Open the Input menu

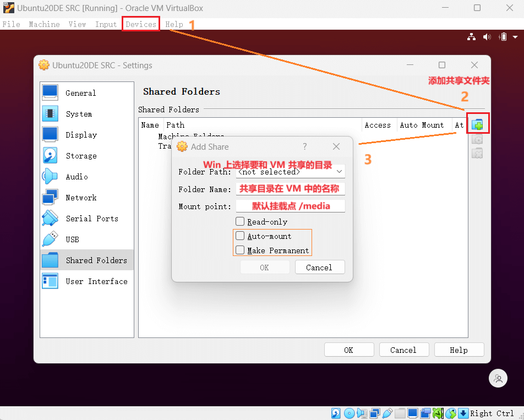[x=106, y=24]
